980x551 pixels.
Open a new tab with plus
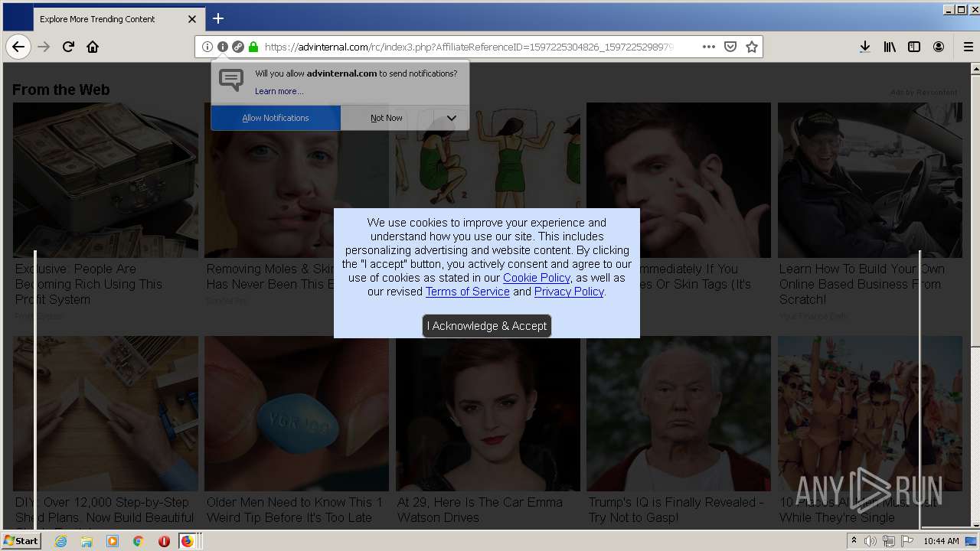(x=218, y=18)
